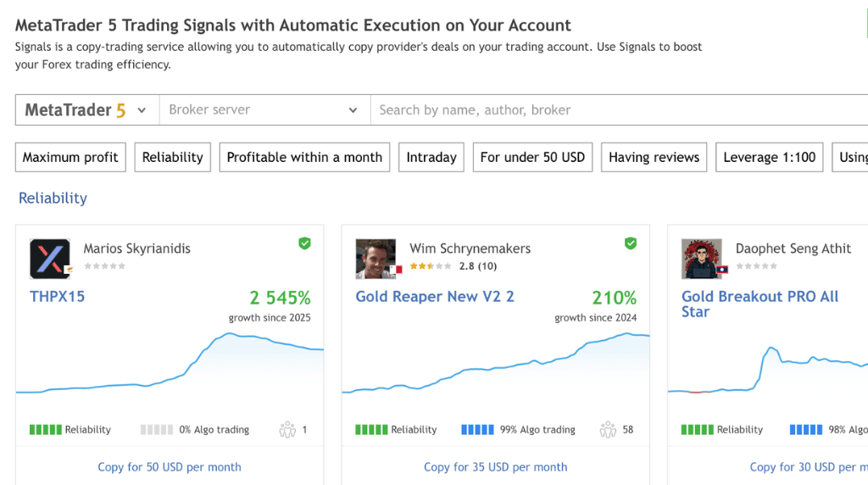Open the THPX15 signal

click(x=57, y=297)
